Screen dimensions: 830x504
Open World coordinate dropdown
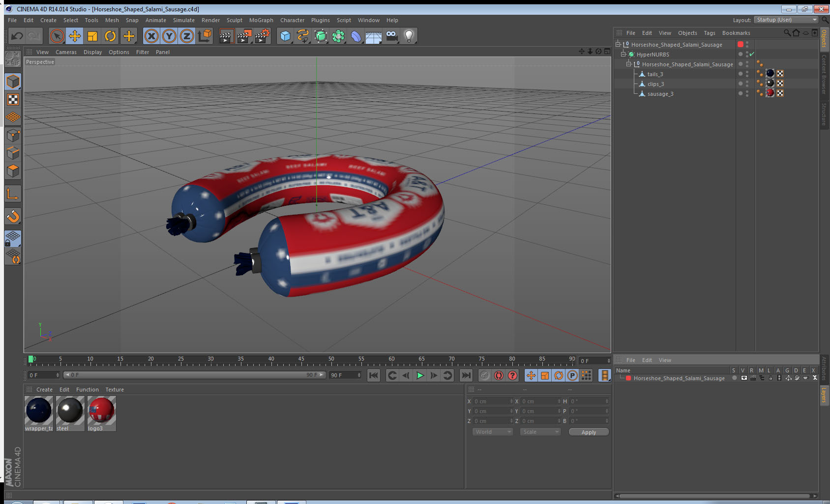(x=493, y=432)
